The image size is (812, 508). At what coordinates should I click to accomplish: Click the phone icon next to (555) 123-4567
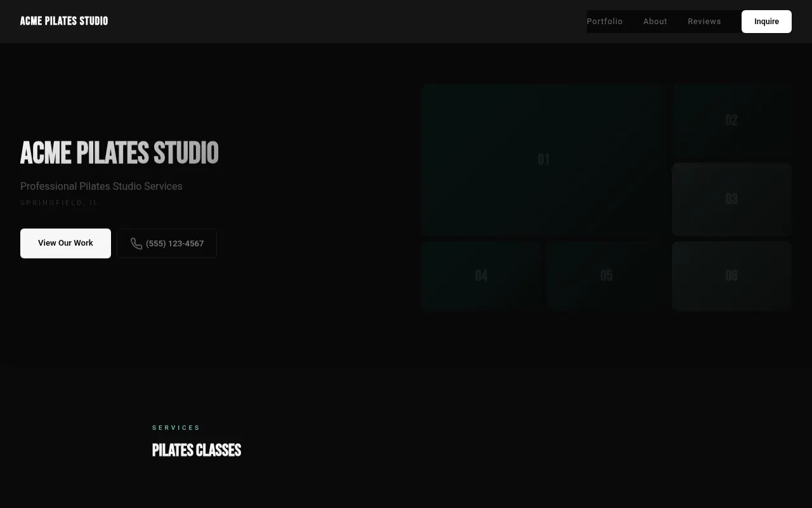pos(136,243)
